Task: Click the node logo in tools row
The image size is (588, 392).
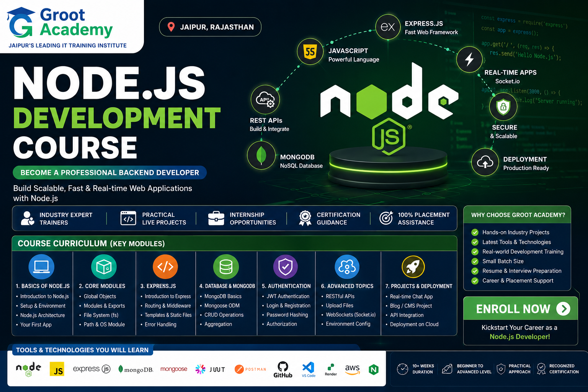Action: (x=28, y=369)
